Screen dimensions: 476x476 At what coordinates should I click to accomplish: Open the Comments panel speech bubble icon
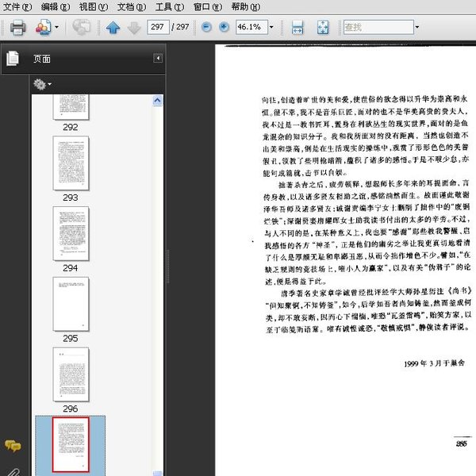click(12, 447)
